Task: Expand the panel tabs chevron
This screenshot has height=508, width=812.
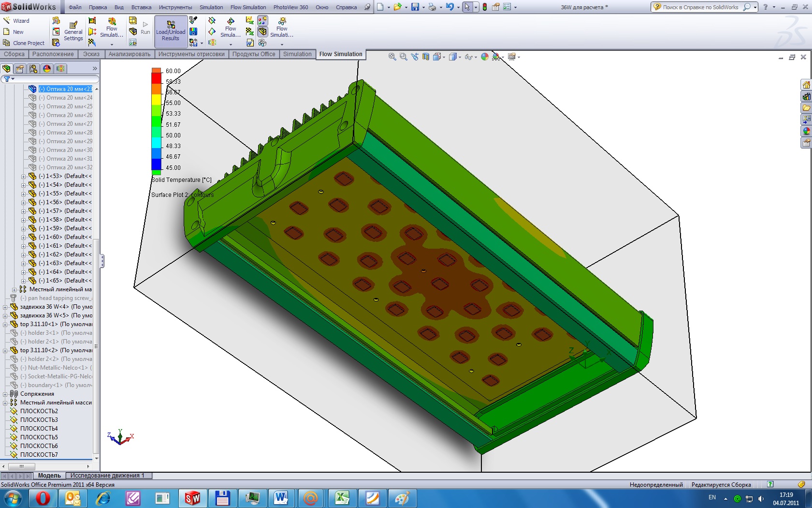Action: [95, 69]
